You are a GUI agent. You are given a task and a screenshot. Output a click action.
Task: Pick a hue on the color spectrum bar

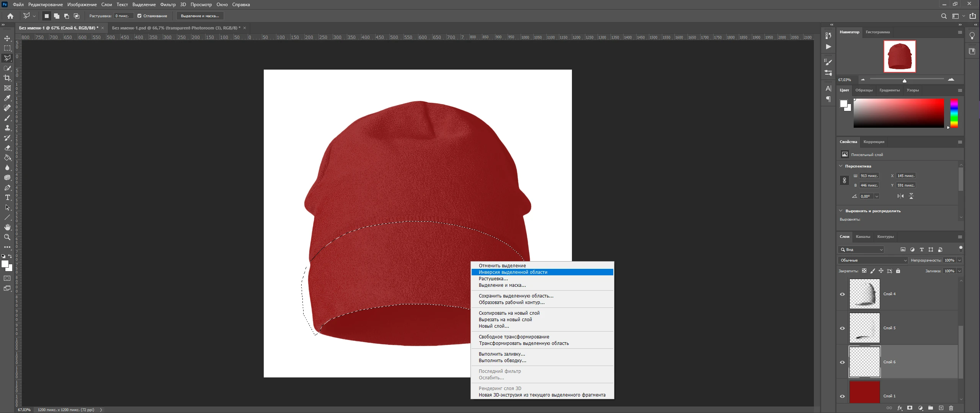(x=954, y=113)
